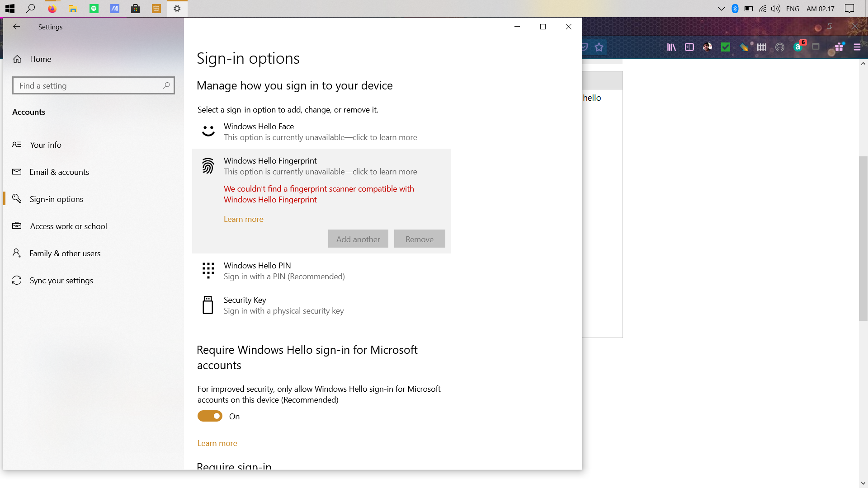Click the Remove fingerprint button
This screenshot has width=868, height=488.
click(x=419, y=239)
